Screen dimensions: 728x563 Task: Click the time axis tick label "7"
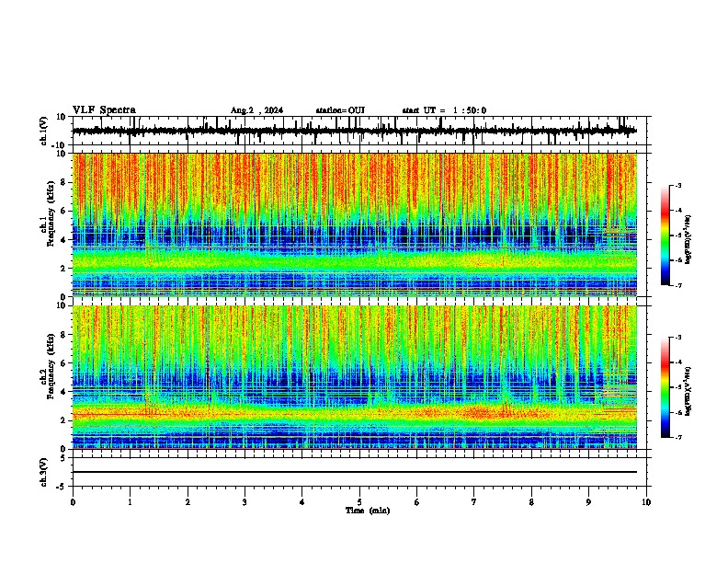tap(474, 502)
